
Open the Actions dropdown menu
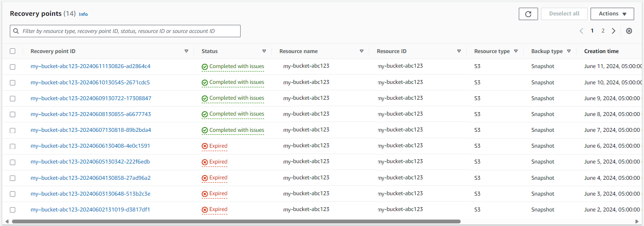click(x=612, y=14)
